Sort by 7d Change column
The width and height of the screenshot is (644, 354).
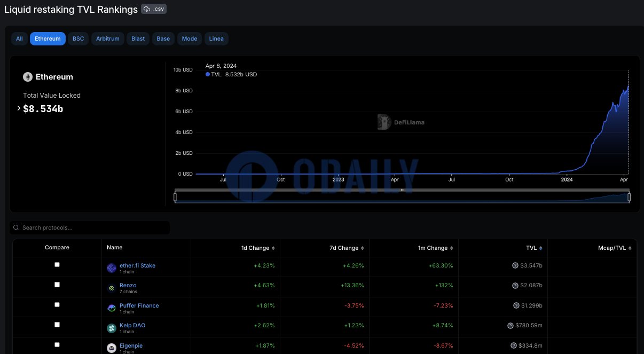point(347,248)
